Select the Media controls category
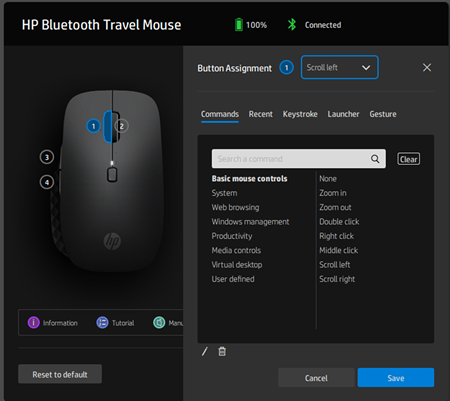This screenshot has height=401, width=450. pyautogui.click(x=236, y=250)
